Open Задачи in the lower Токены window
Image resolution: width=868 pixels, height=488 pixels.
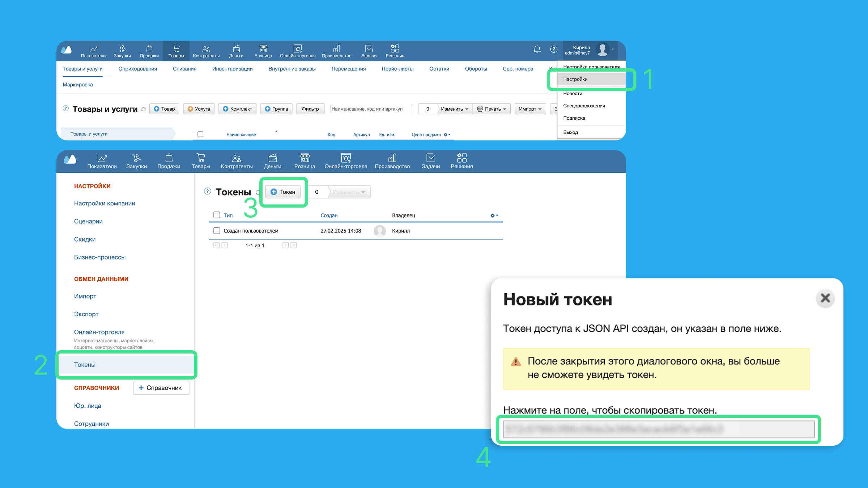(431, 161)
